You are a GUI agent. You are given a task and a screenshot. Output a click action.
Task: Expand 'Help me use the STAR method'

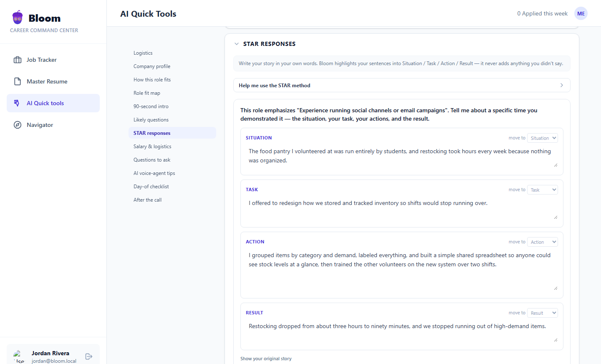tap(402, 85)
